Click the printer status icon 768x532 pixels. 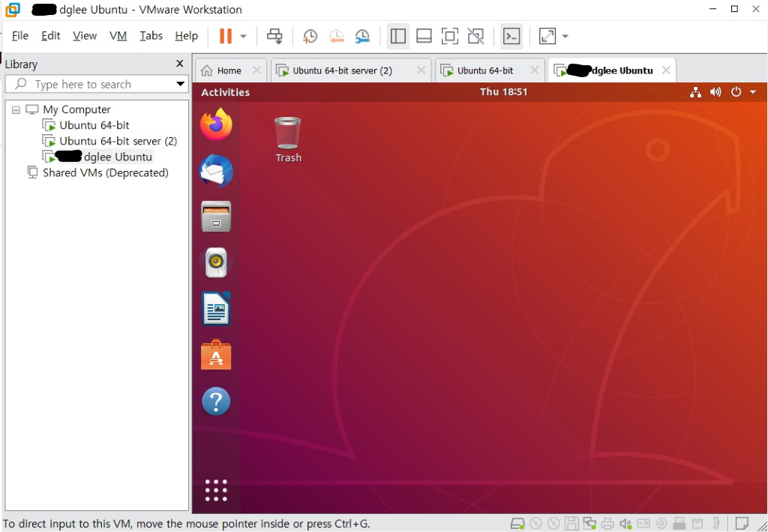pyautogui.click(x=607, y=524)
